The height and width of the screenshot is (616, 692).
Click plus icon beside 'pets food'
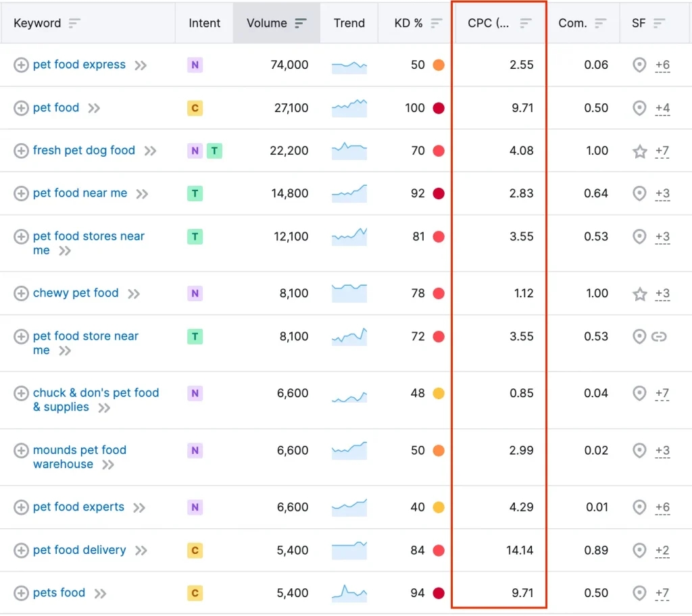tap(21, 593)
